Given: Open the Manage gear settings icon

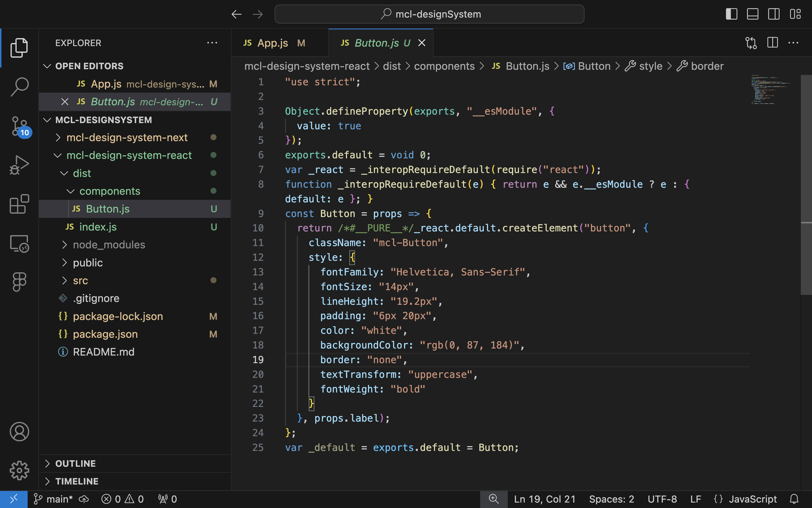Looking at the screenshot, I should click(19, 470).
